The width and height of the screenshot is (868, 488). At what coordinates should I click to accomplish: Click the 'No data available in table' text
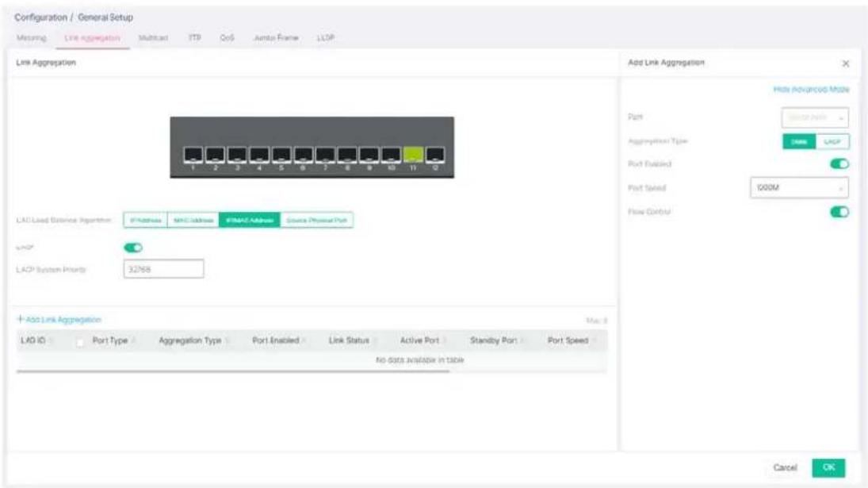click(419, 360)
